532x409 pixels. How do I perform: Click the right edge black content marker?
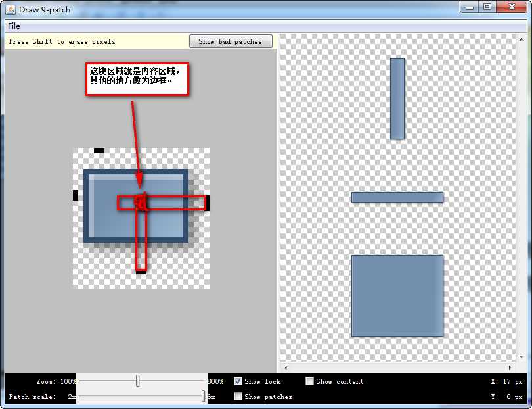click(x=208, y=203)
